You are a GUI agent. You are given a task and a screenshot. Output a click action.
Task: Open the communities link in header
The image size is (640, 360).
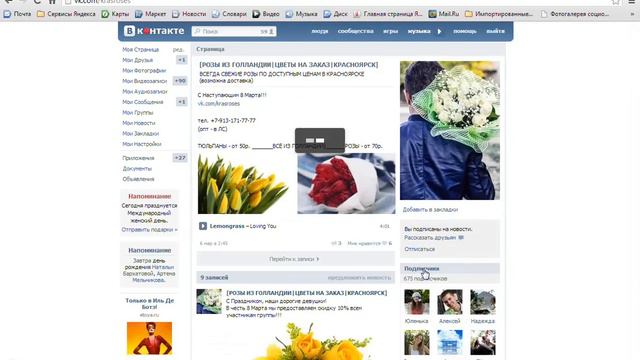[x=355, y=31]
